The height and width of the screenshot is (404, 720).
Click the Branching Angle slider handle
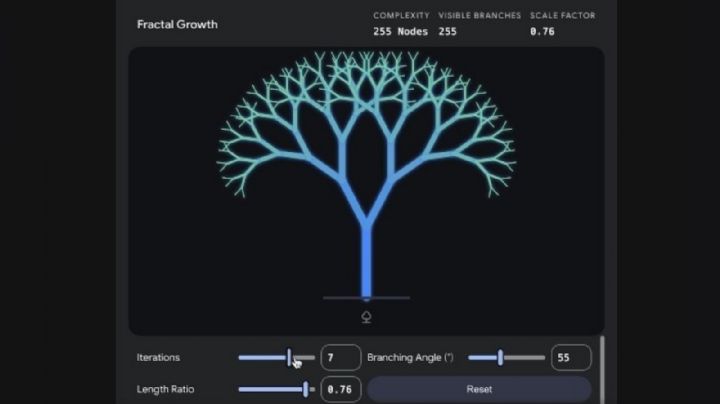pos(500,357)
